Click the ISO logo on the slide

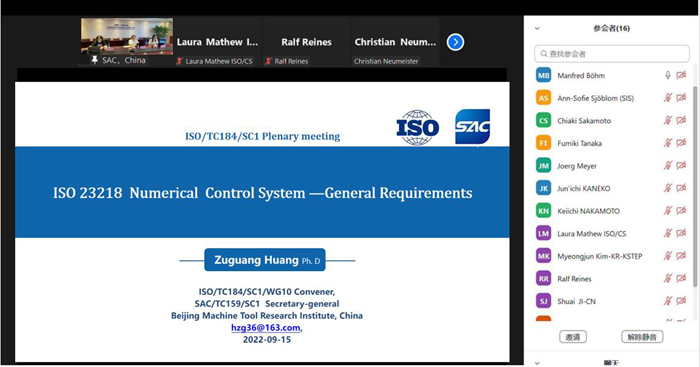(417, 128)
